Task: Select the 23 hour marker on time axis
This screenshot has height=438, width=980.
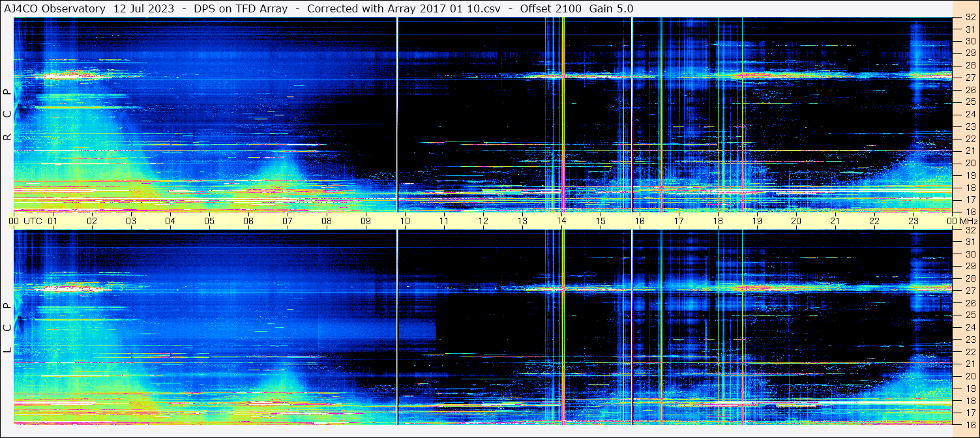Action: click(913, 221)
